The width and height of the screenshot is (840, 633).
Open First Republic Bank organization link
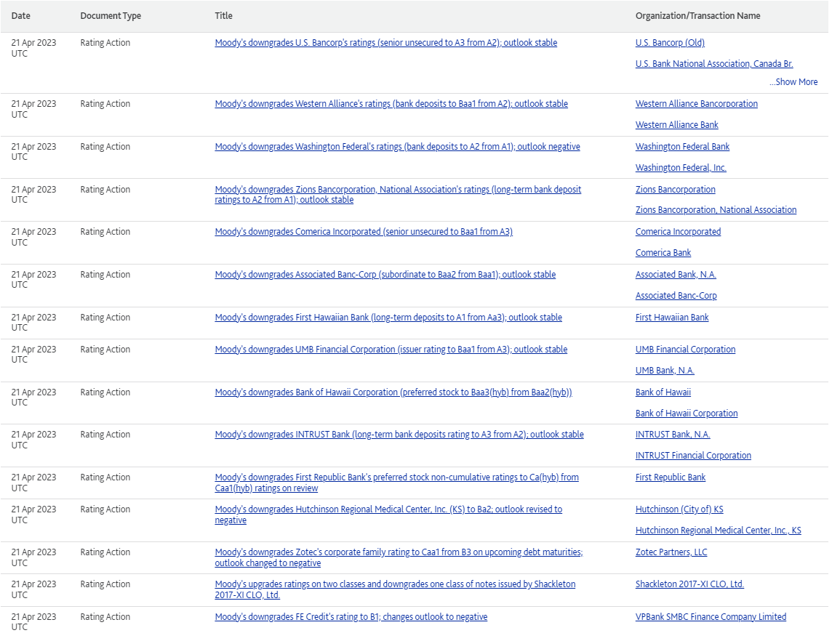[x=670, y=477]
